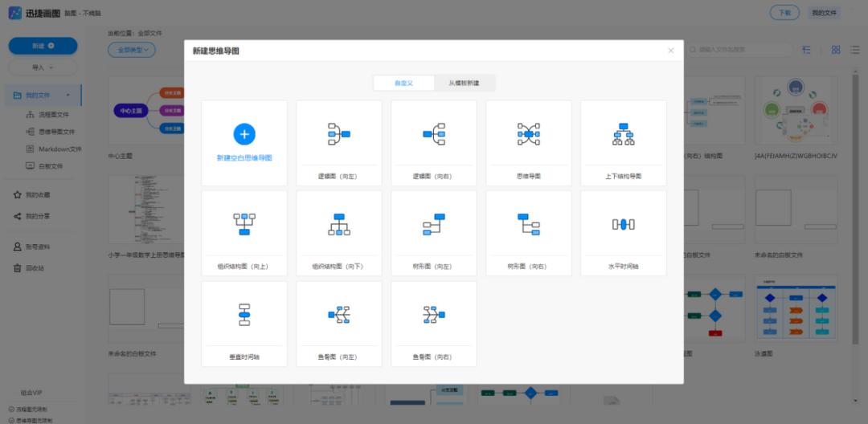Click the blue 新建 button
The width and height of the screenshot is (868, 424).
43,46
